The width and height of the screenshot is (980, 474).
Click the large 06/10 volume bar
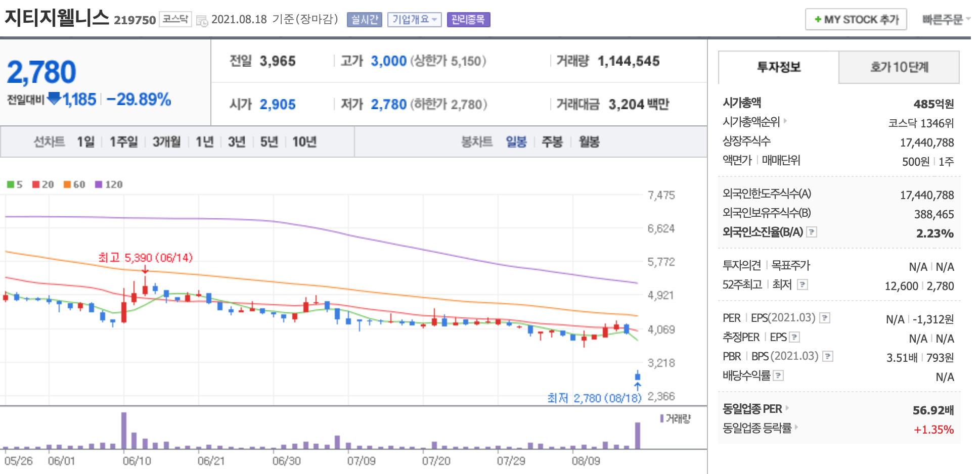pyautogui.click(x=124, y=431)
